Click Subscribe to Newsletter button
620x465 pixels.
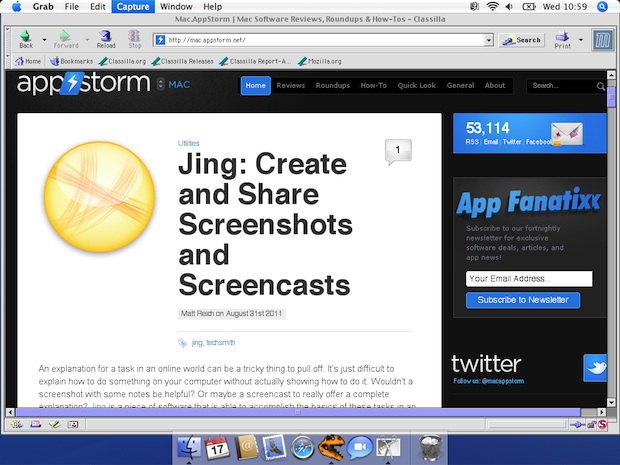(x=523, y=300)
